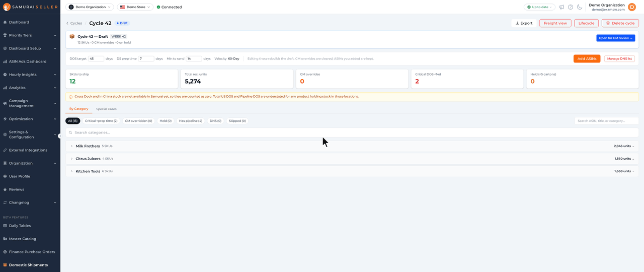The image size is (644, 272).
Task: Click the Search ASIN, title, or category field
Action: tap(606, 121)
